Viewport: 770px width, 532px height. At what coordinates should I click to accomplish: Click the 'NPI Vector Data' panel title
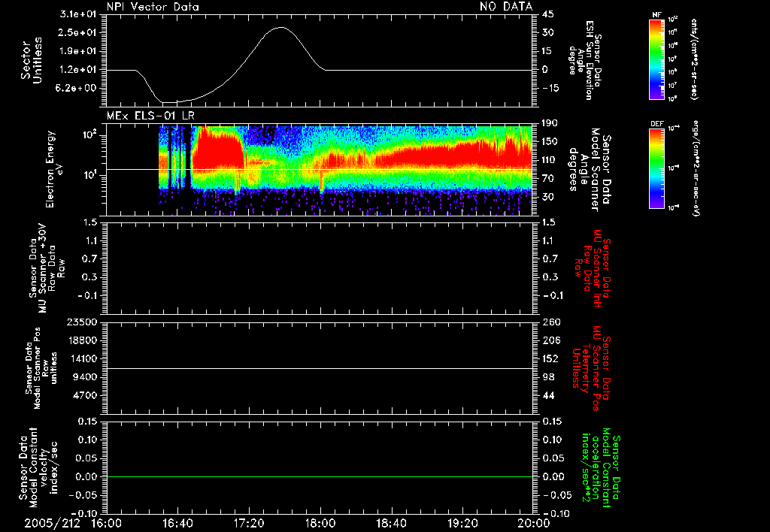click(153, 7)
